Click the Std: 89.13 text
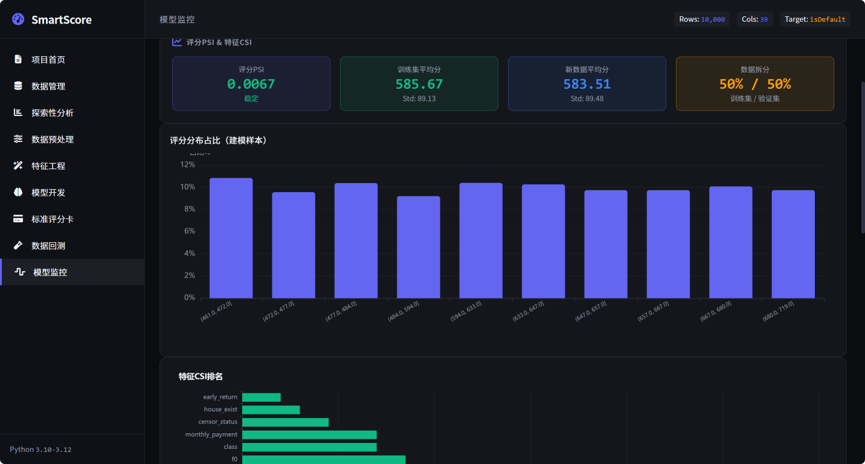The image size is (865, 464). coord(419,99)
